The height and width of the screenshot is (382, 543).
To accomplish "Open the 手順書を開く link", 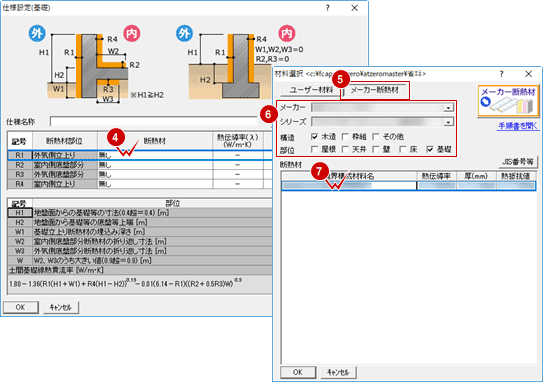I will 518,126.
